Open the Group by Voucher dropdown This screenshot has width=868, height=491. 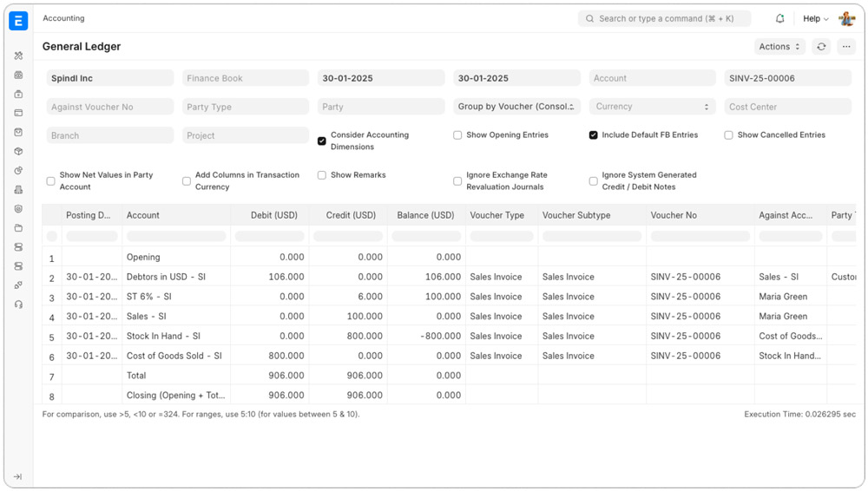pyautogui.click(x=516, y=107)
